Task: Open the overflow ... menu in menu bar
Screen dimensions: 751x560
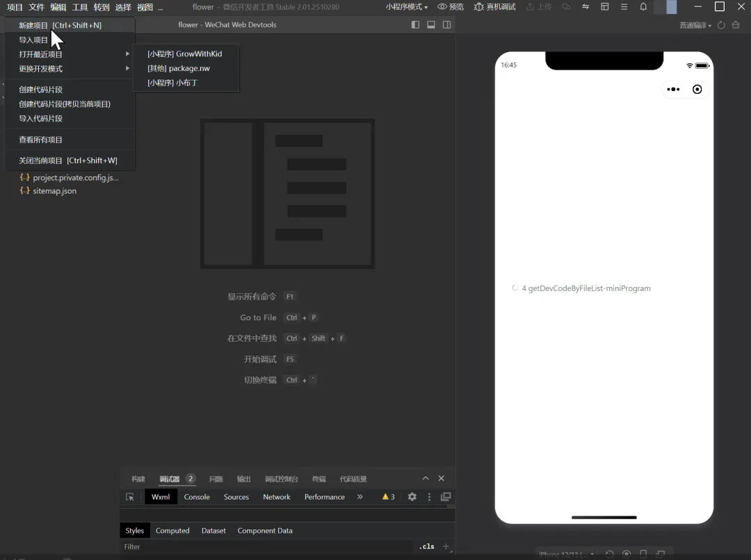Action: [161, 7]
